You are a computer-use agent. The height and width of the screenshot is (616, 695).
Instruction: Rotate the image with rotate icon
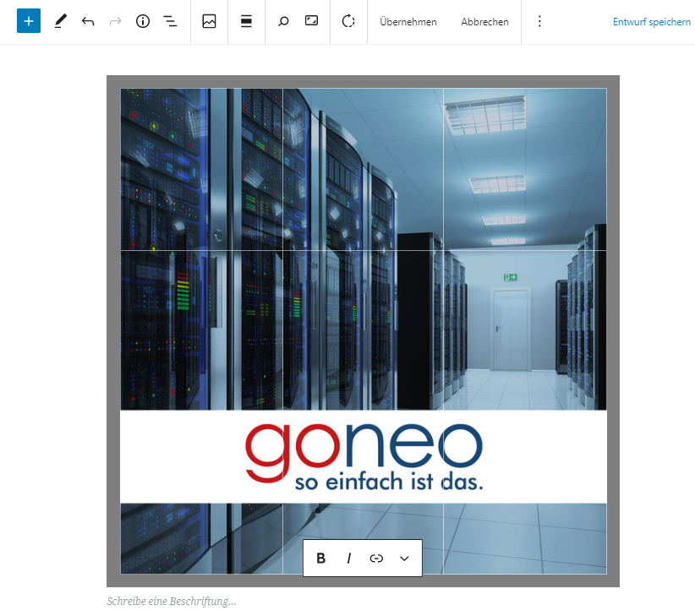[348, 21]
